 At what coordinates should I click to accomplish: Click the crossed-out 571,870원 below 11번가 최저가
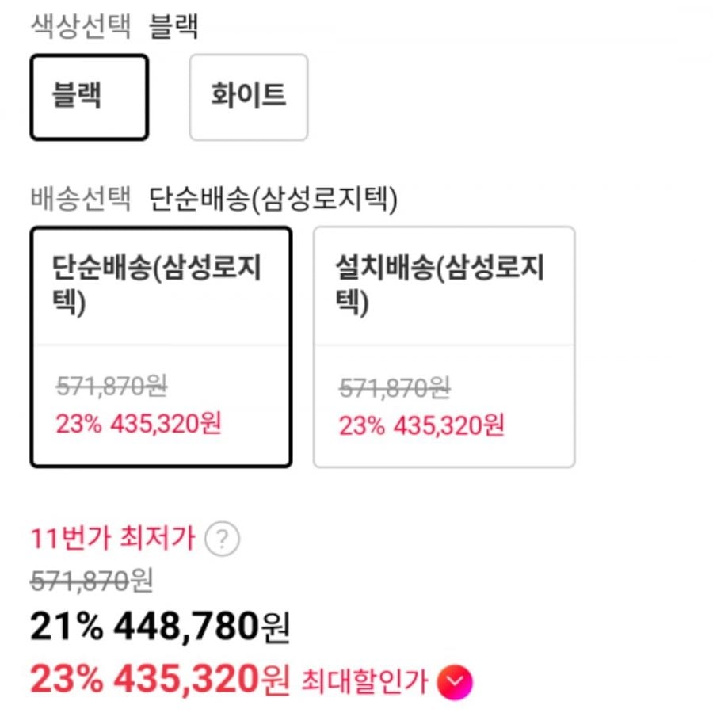[x=91, y=582]
